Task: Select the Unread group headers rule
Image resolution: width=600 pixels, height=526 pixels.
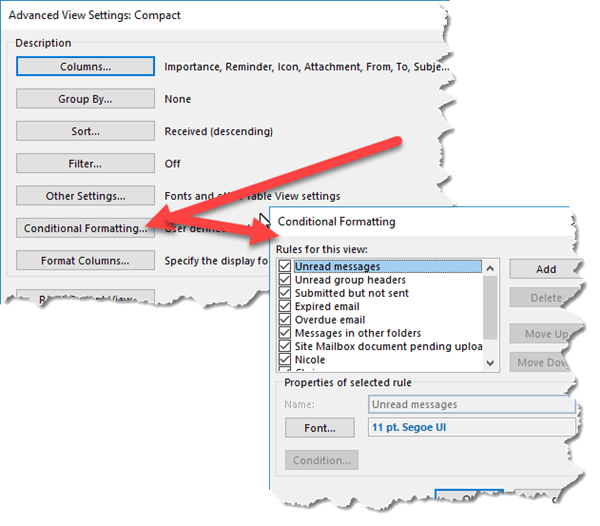Action: pyautogui.click(x=350, y=280)
